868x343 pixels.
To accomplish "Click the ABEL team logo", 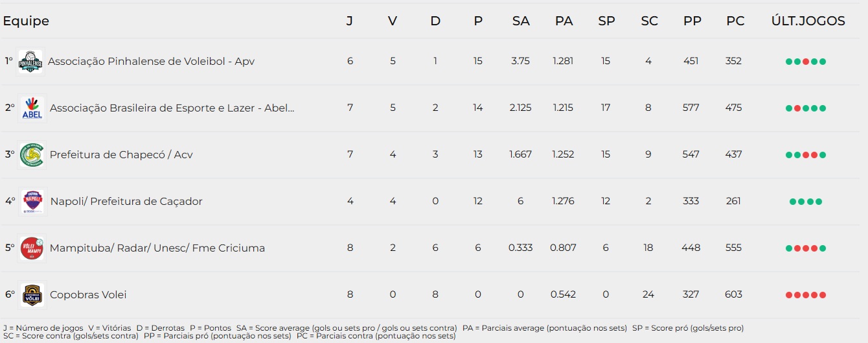I will pos(32,108).
